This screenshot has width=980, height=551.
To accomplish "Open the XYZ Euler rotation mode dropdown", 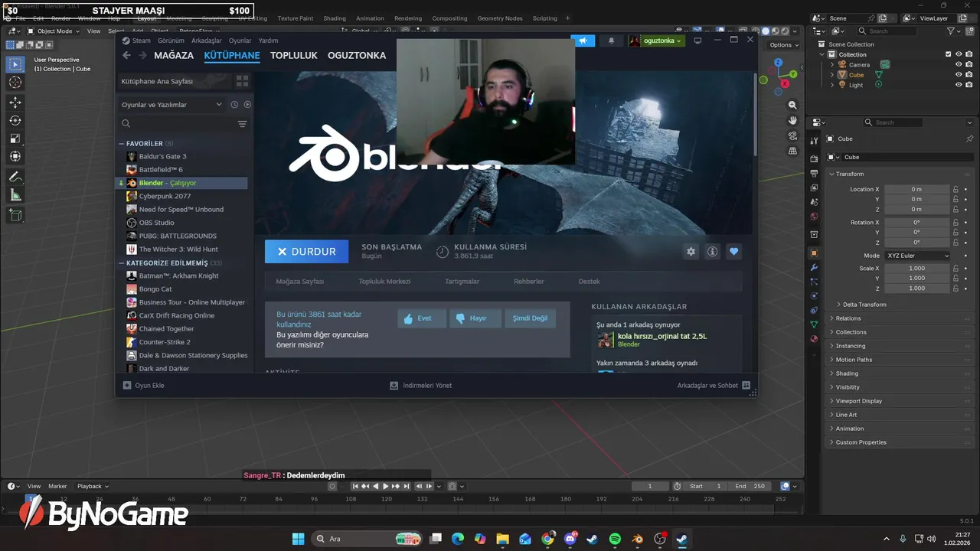I will point(917,256).
